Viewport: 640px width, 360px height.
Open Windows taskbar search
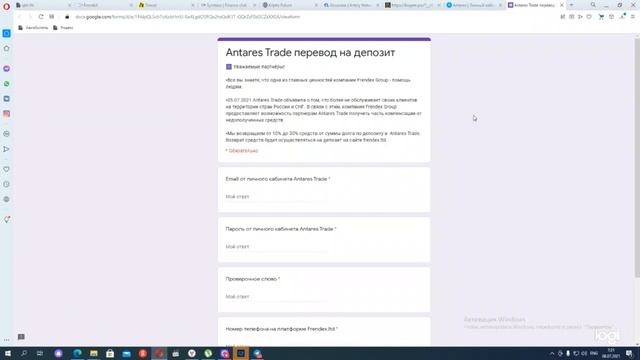click(24, 353)
